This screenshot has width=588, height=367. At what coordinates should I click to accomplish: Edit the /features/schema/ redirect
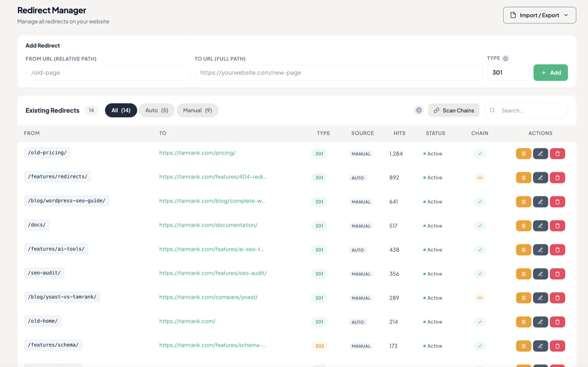(x=540, y=346)
